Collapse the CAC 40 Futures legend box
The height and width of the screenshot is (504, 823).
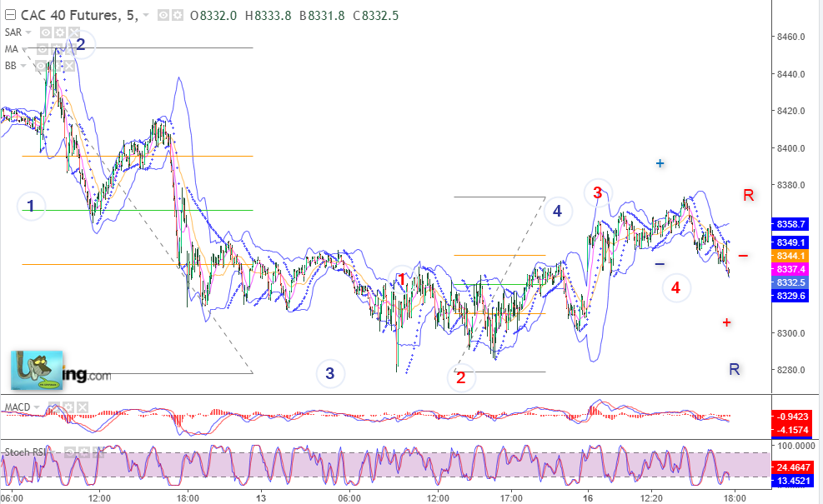coord(10,15)
